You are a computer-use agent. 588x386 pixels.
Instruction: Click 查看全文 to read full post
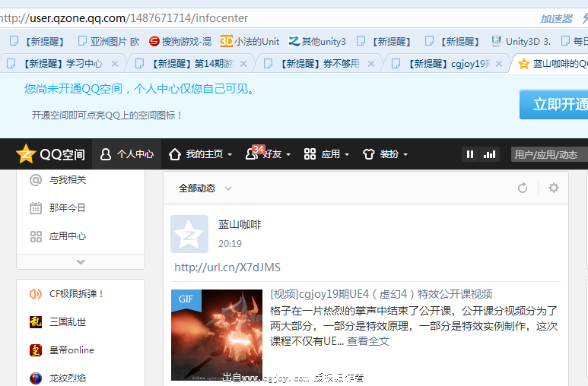point(368,341)
